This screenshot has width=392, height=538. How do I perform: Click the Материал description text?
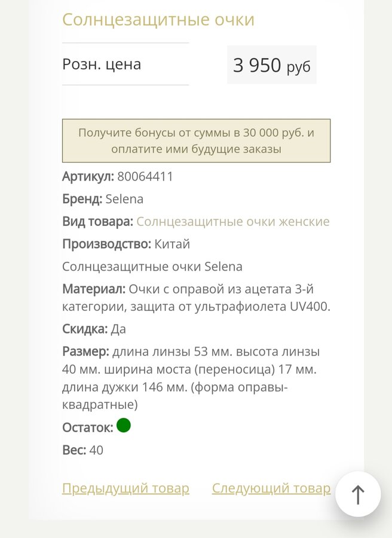pyautogui.click(x=196, y=298)
